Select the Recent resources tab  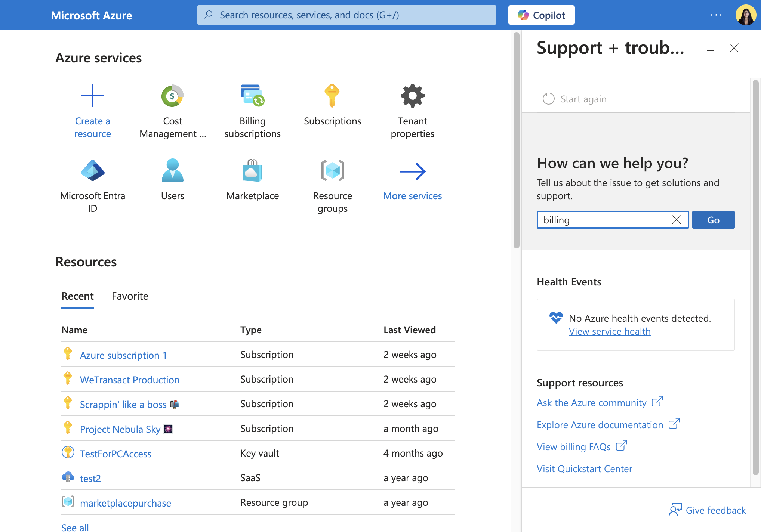[x=77, y=296]
